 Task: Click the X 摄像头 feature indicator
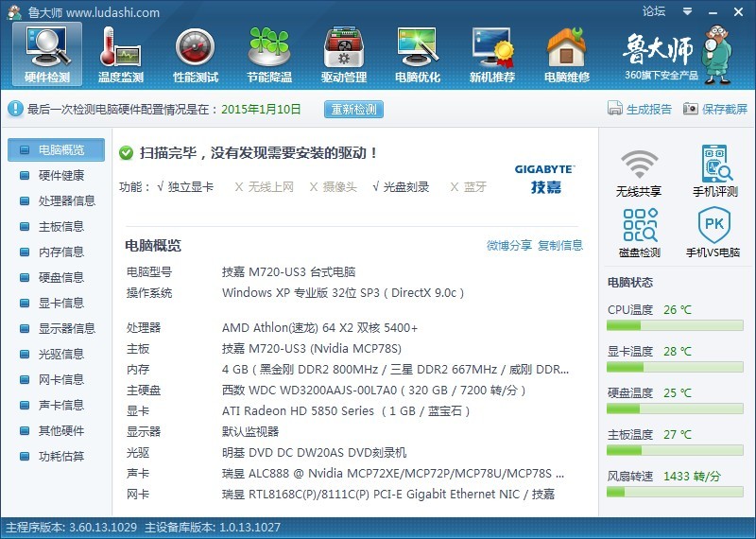click(333, 186)
